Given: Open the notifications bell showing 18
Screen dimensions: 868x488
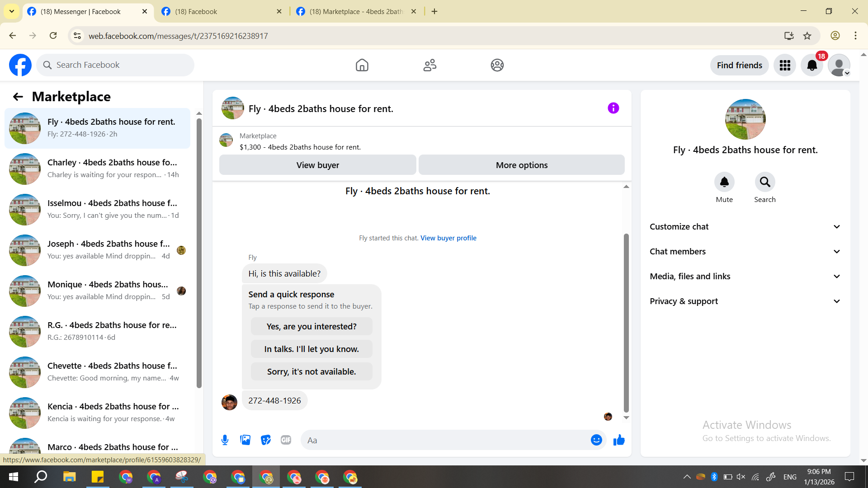Looking at the screenshot, I should click(812, 66).
